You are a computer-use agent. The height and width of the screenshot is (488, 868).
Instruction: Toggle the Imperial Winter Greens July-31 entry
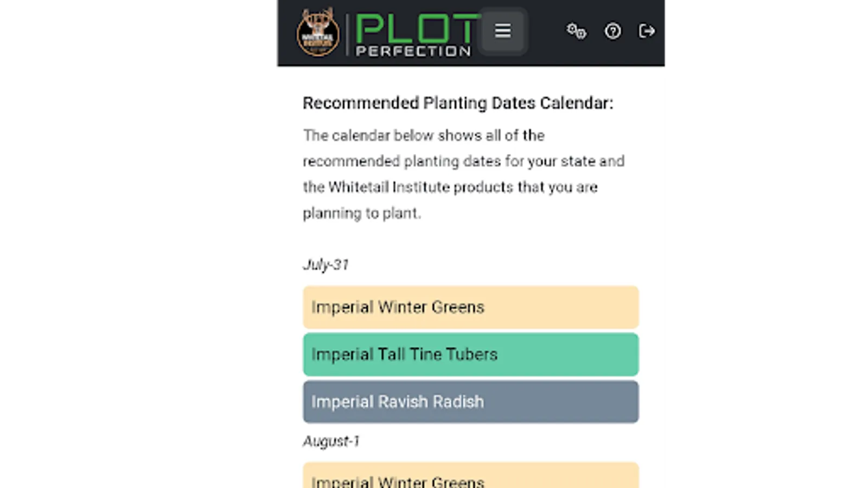click(x=471, y=307)
